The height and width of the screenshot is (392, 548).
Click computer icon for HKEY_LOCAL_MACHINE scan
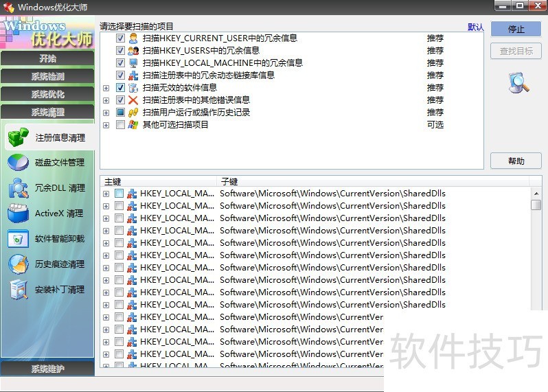[x=133, y=63]
